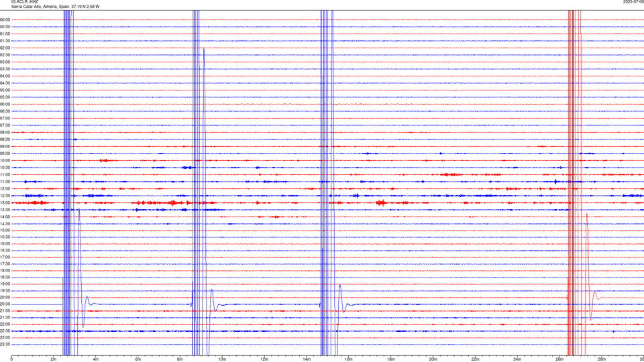This screenshot has width=644, height=362.
Task: Select the 16m minute axis label
Action: pyautogui.click(x=349, y=359)
